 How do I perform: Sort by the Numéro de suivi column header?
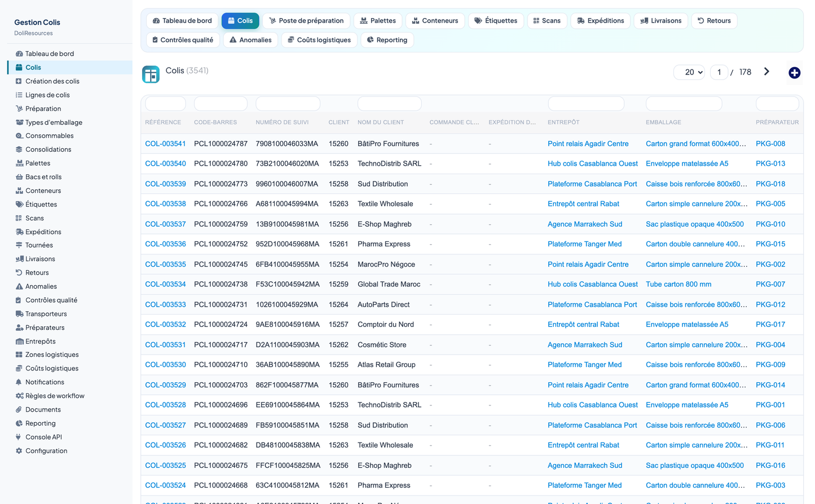coord(282,122)
